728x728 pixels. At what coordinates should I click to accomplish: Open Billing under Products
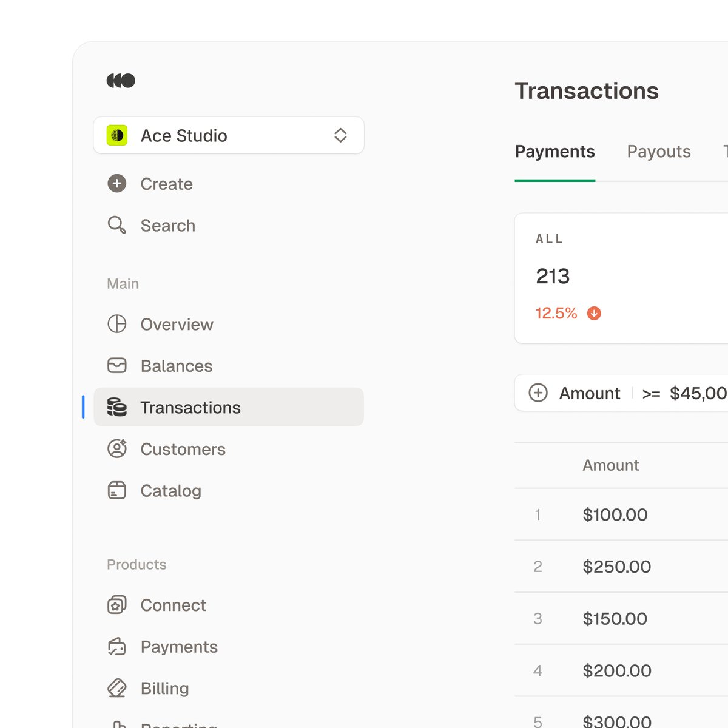coord(229,688)
